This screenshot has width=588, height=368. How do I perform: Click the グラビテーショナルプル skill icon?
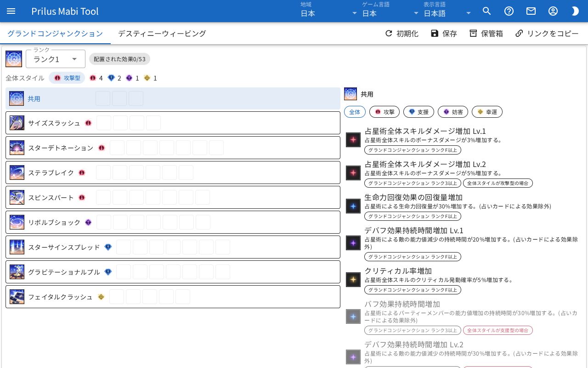pos(17,272)
